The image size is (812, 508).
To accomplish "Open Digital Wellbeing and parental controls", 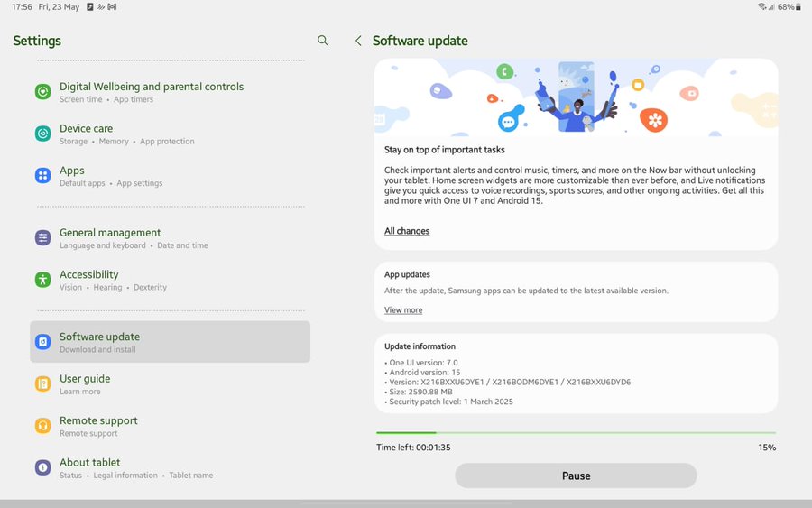I will [170, 92].
